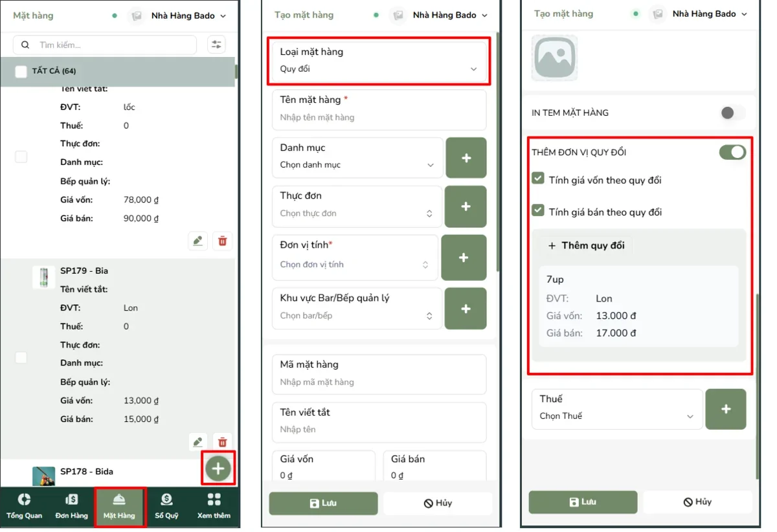Add a new Danh mục with plus button
This screenshot has height=532, width=777.
pos(466,157)
